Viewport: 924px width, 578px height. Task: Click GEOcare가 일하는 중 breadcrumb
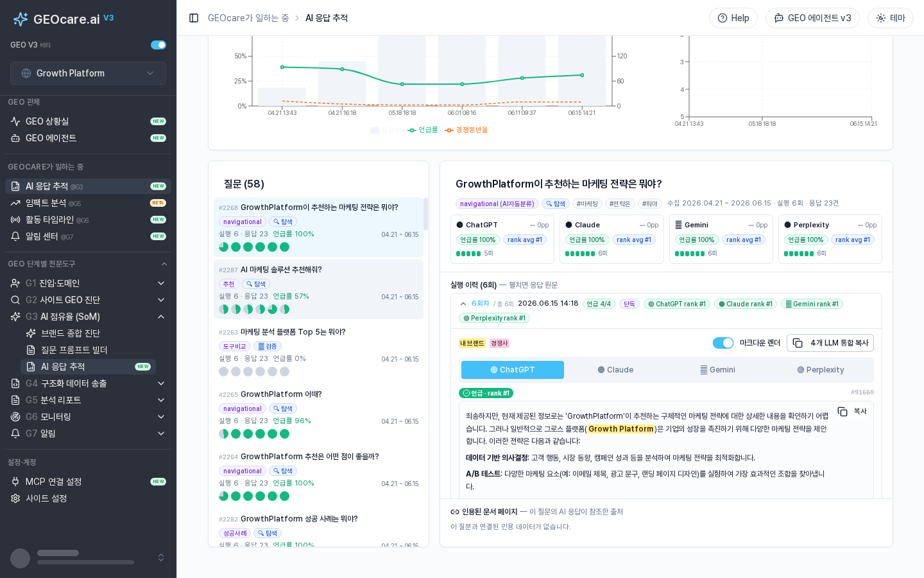point(248,18)
